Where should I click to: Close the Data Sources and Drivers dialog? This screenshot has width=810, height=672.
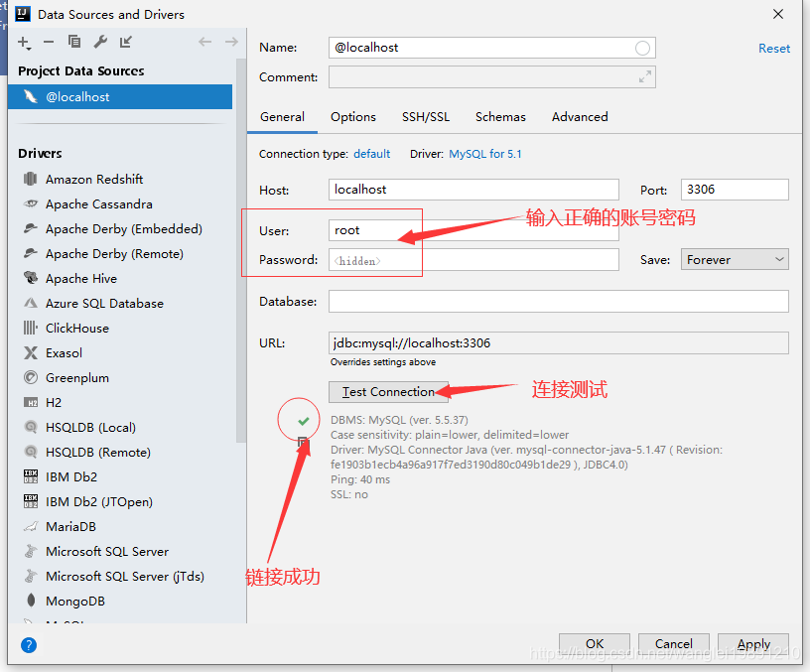778,14
